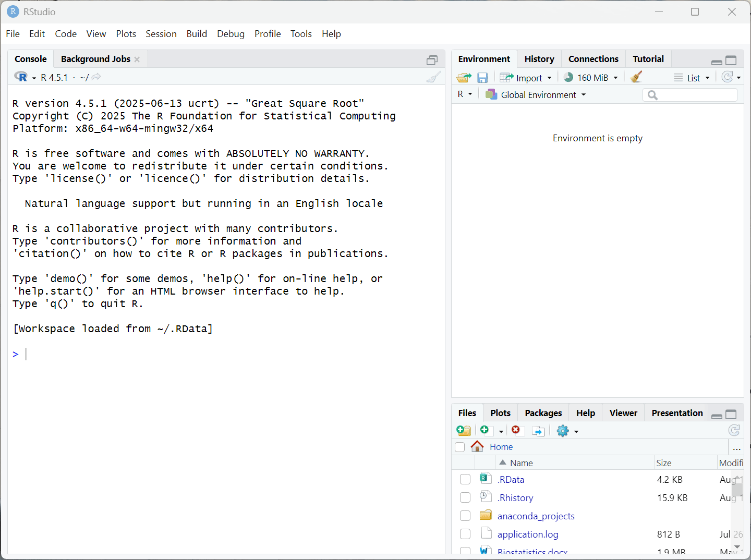
Task: Open the Plots tab in the lower pane
Action: [501, 413]
